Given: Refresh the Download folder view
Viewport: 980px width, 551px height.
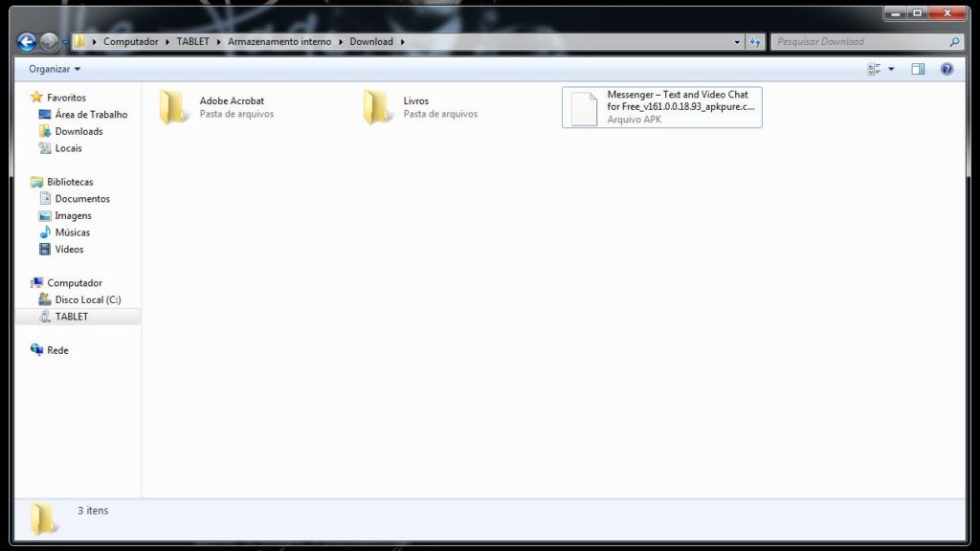Looking at the screenshot, I should pos(755,42).
